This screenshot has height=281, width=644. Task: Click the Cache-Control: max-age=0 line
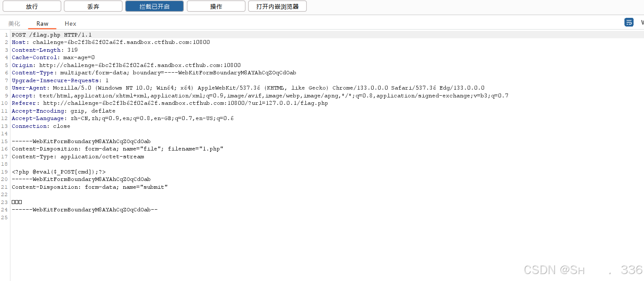[x=53, y=57]
